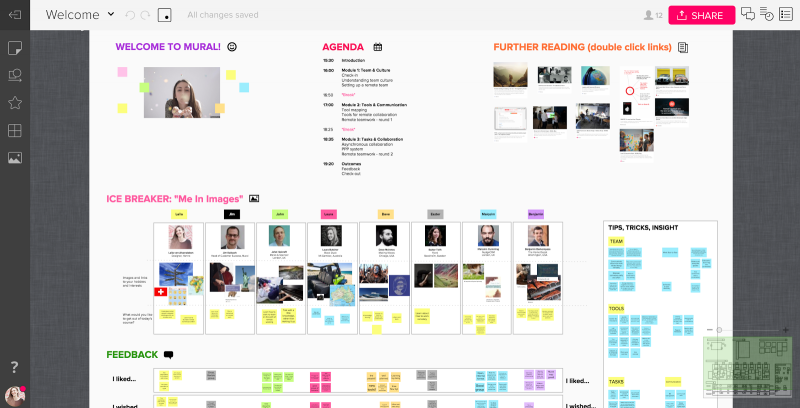This screenshot has width=800, height=408.
Task: Select the Module 2: Tools & Communication line
Action: [374, 105]
